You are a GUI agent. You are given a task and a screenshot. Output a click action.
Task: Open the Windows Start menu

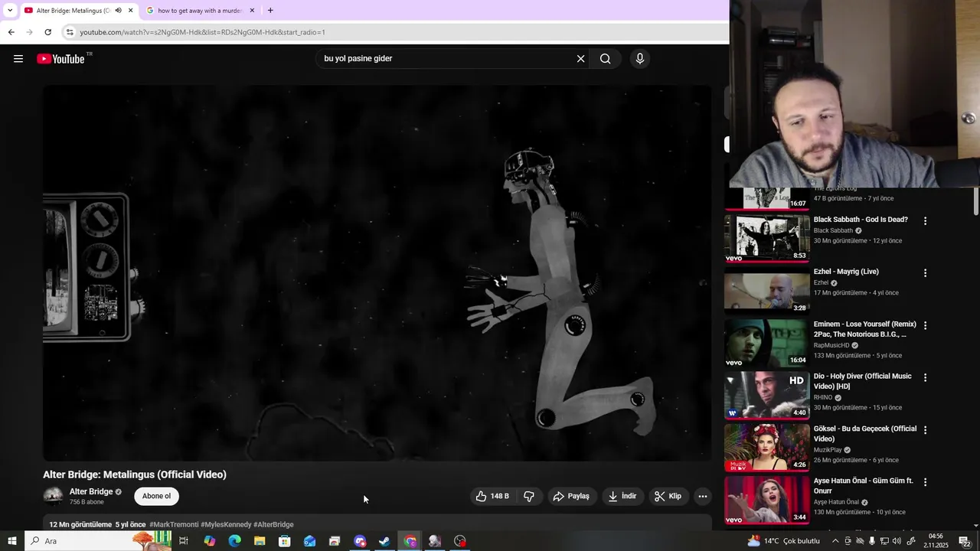click(x=11, y=541)
